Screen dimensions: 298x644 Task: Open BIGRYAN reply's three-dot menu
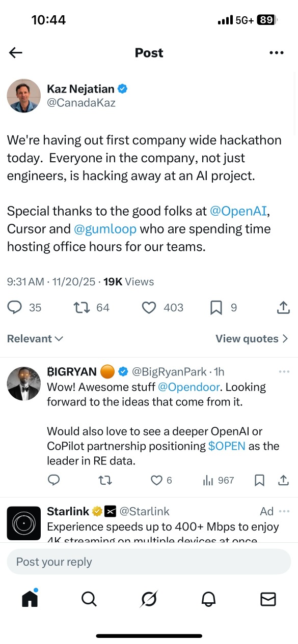click(284, 372)
